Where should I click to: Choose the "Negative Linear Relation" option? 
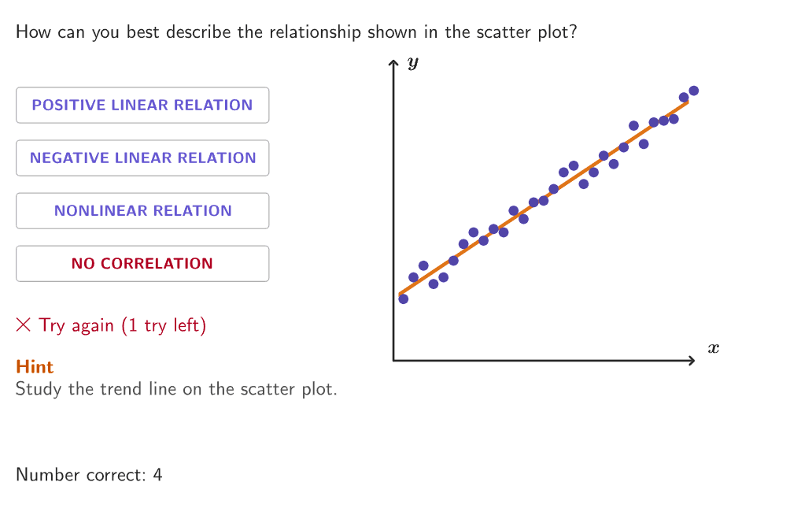[x=142, y=158]
